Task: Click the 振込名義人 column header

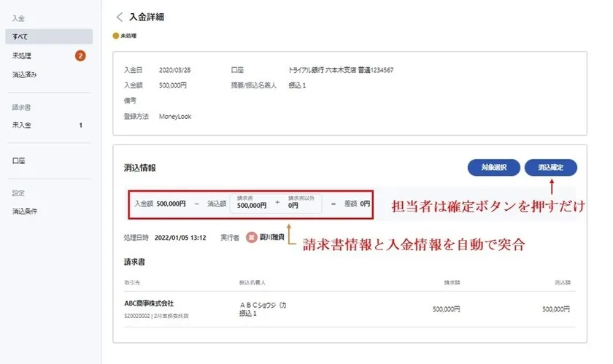Action: (252, 282)
